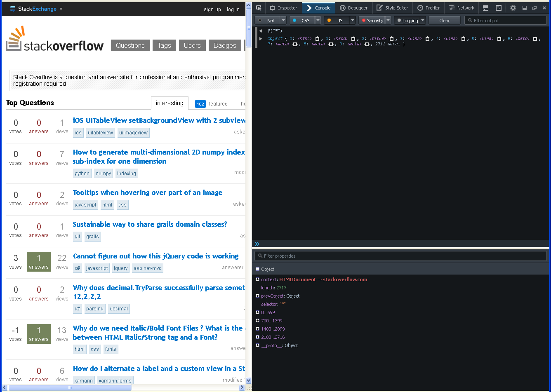Expand the prevObject property

coord(257,296)
